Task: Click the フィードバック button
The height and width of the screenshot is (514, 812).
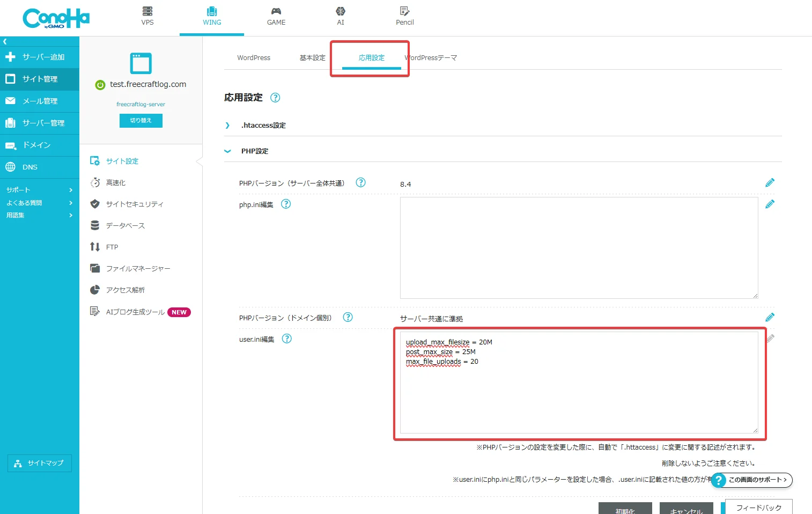Action: click(759, 507)
